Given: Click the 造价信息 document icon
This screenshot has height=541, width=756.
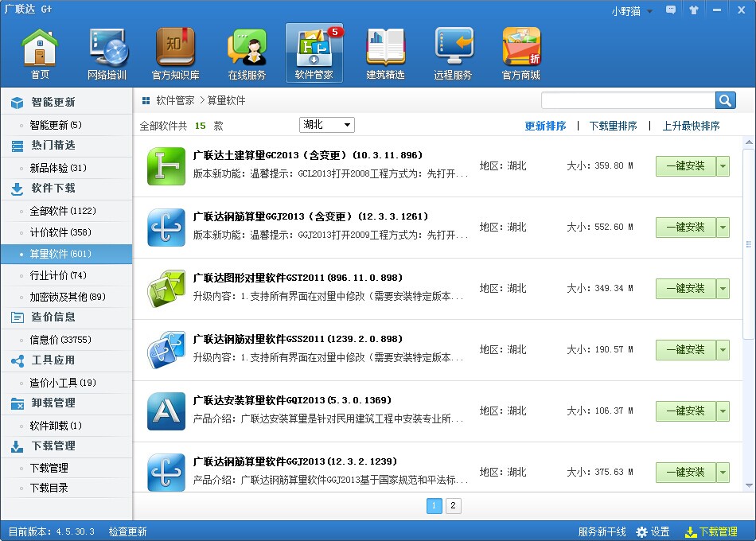Looking at the screenshot, I should [x=17, y=317].
